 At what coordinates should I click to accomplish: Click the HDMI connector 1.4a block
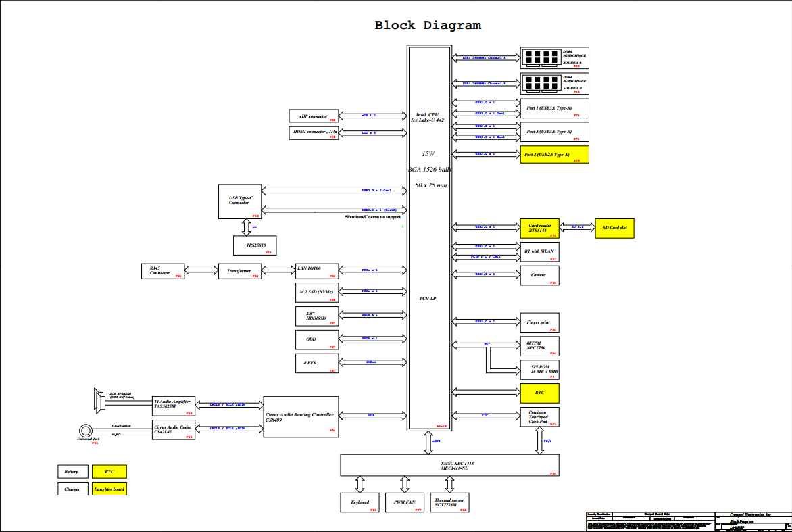click(x=314, y=133)
